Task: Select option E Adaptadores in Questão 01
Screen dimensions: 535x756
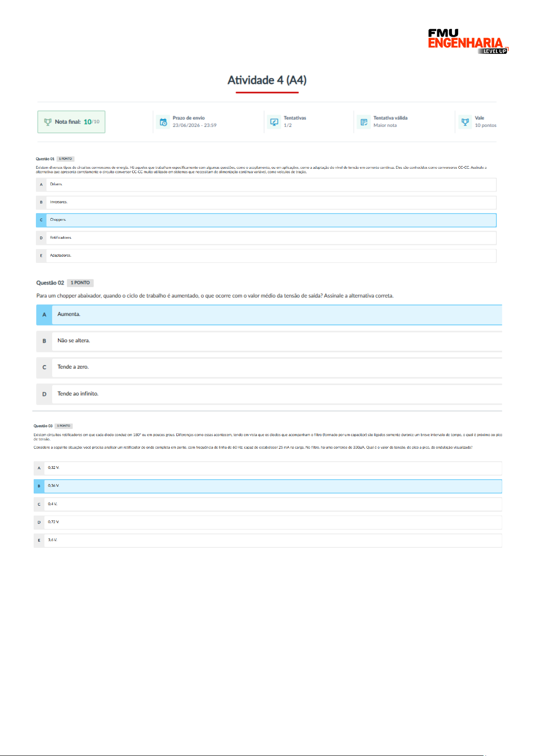Action: click(x=266, y=256)
